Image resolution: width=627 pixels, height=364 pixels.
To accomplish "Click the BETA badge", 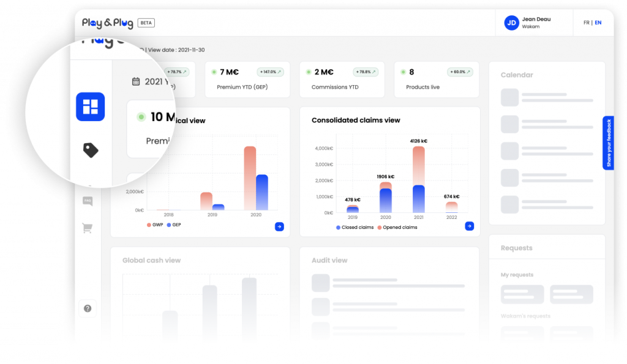I will pos(146,23).
